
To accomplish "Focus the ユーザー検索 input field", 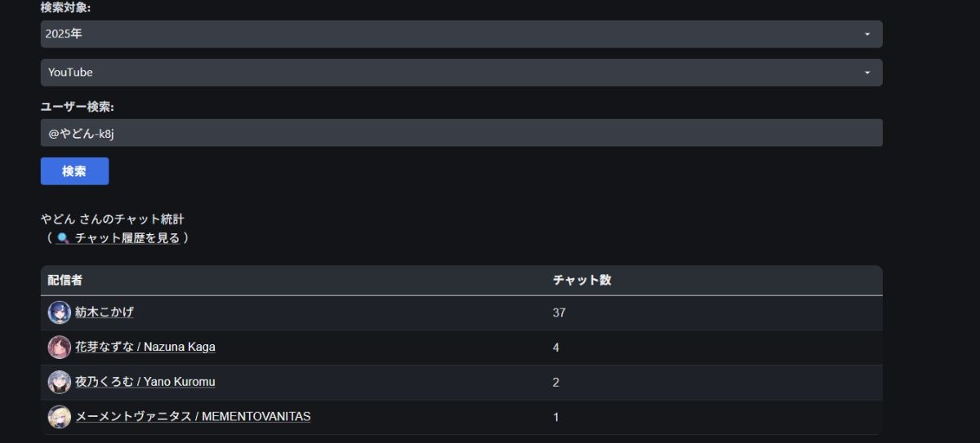I will coord(461,133).
